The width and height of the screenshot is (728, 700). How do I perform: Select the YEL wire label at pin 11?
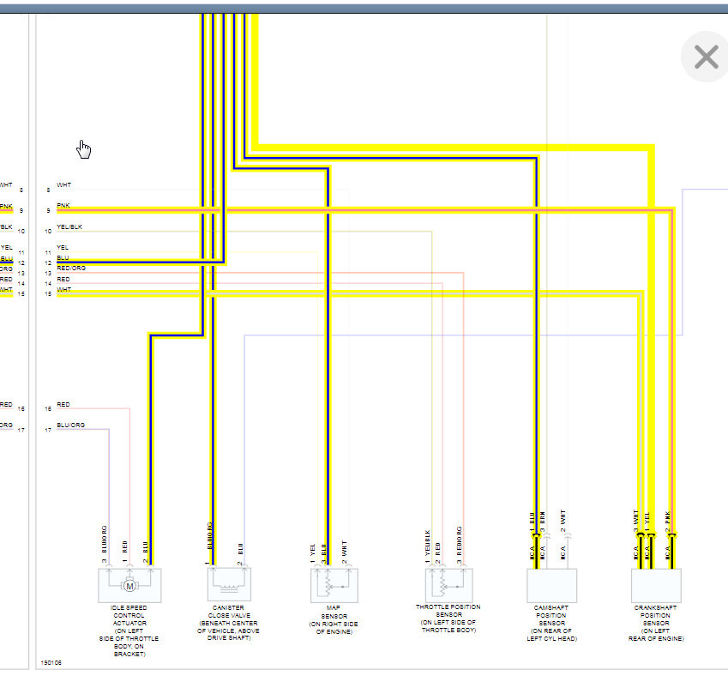pos(63,248)
